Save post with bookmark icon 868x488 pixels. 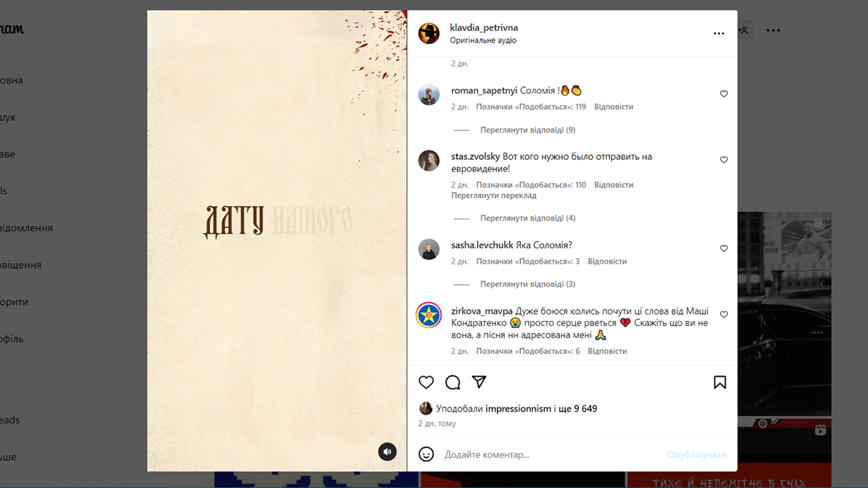tap(719, 382)
